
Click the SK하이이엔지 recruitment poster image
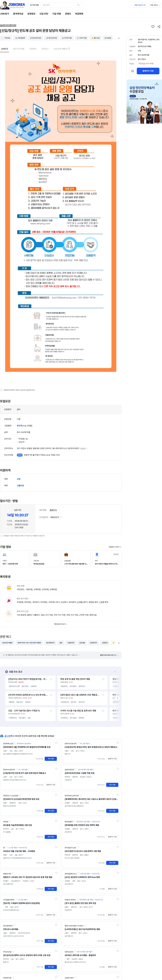(x=61, y=216)
